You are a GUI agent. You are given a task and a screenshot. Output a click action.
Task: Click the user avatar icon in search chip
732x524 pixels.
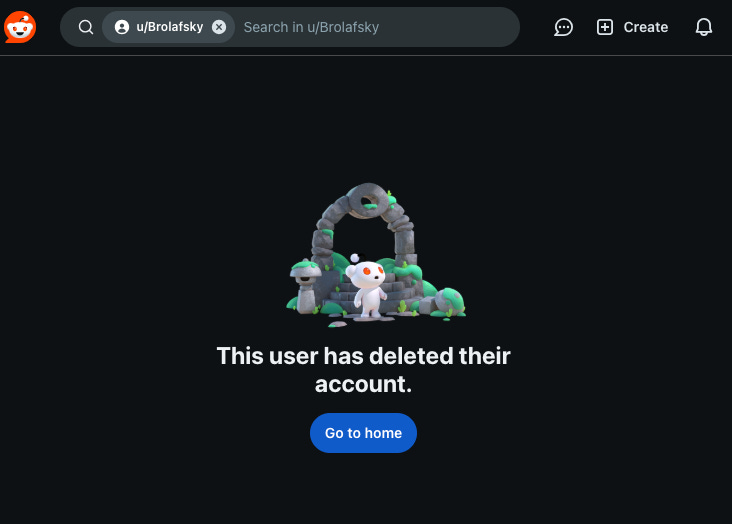point(122,27)
